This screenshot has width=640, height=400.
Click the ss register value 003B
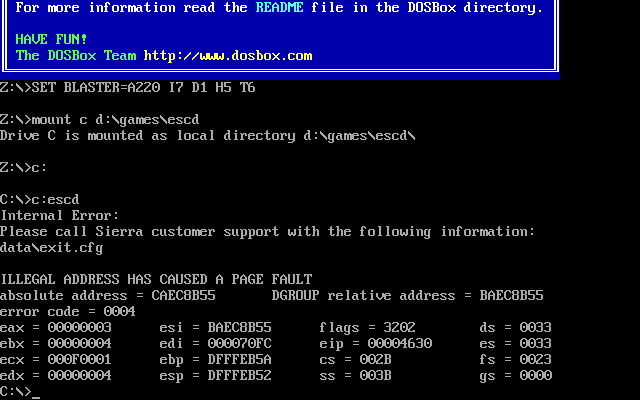(x=376, y=376)
